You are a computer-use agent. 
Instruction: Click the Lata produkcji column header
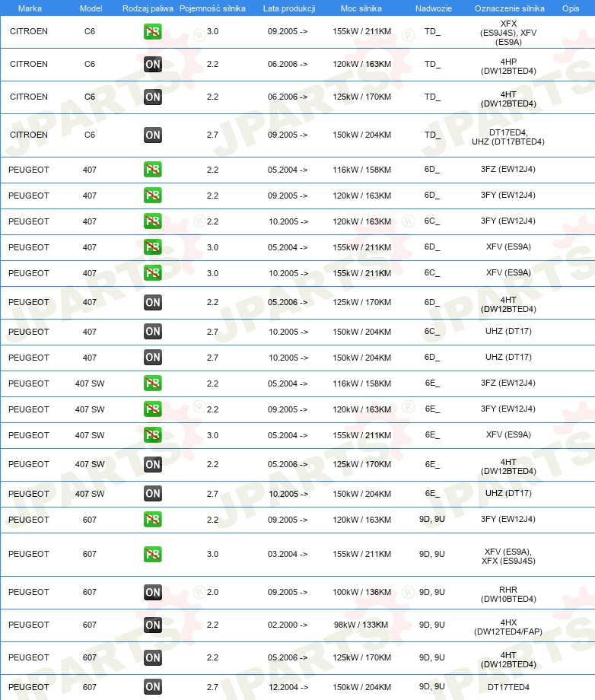[289, 8]
